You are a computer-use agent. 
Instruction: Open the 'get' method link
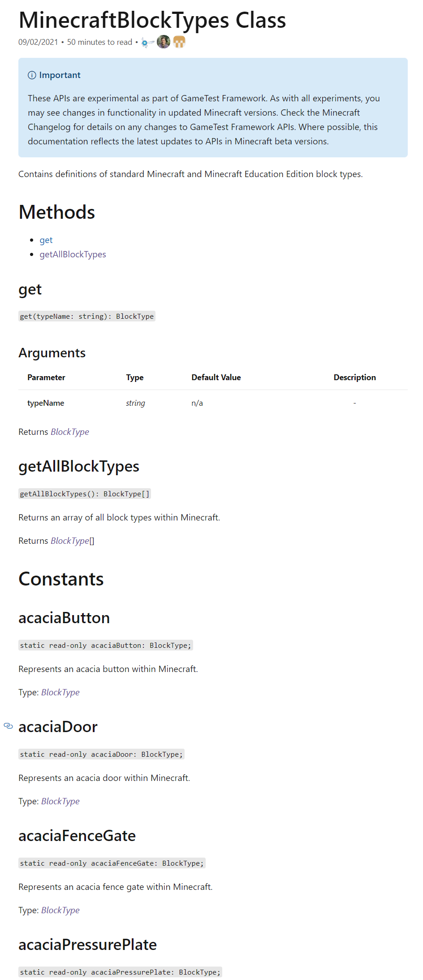click(46, 240)
